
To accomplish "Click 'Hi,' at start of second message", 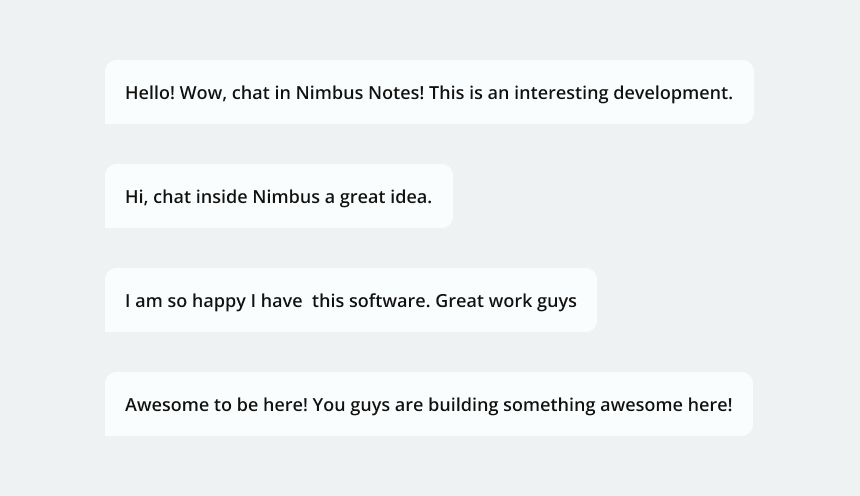I will [x=137, y=197].
